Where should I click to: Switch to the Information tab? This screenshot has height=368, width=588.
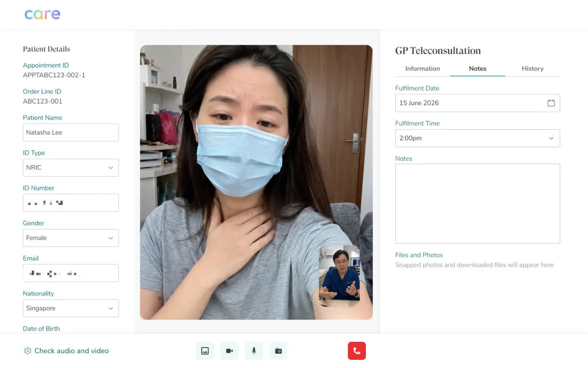(x=422, y=69)
